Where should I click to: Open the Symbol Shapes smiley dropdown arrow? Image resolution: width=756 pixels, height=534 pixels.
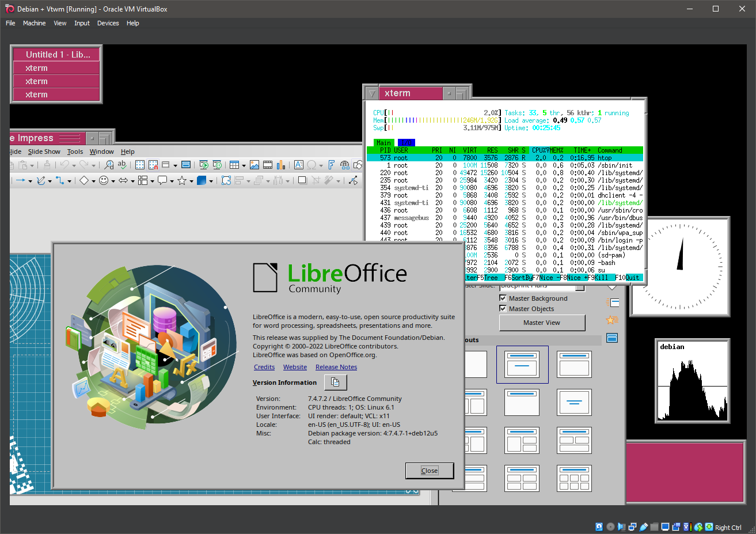point(113,181)
